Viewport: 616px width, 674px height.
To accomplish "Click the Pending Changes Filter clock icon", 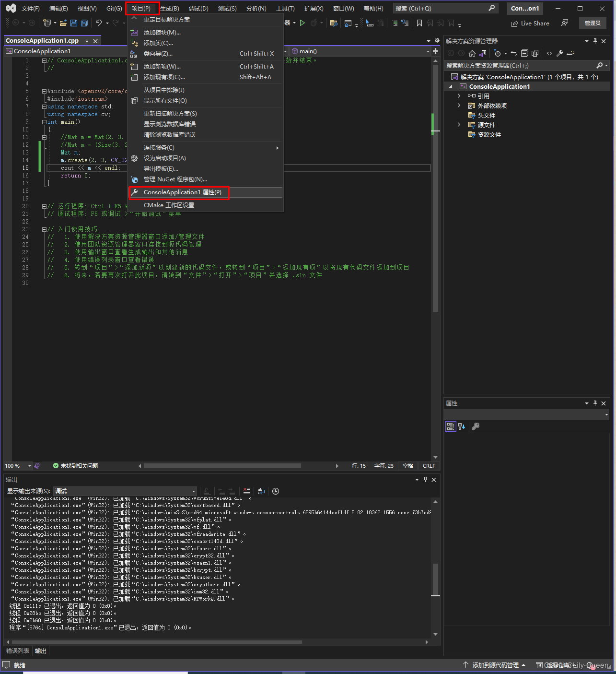I will point(498,53).
